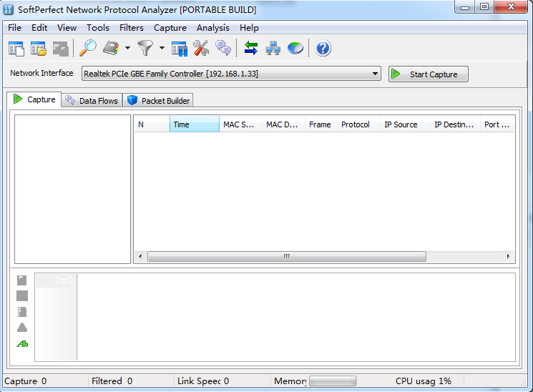Open the funnel filter dropdown arrow
533x392 pixels.
point(162,48)
